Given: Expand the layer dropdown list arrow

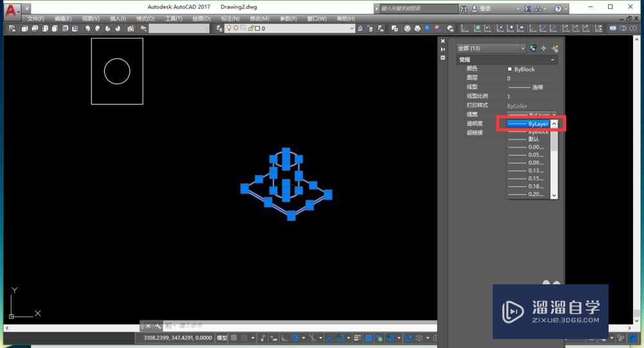Looking at the screenshot, I should coord(352,28).
